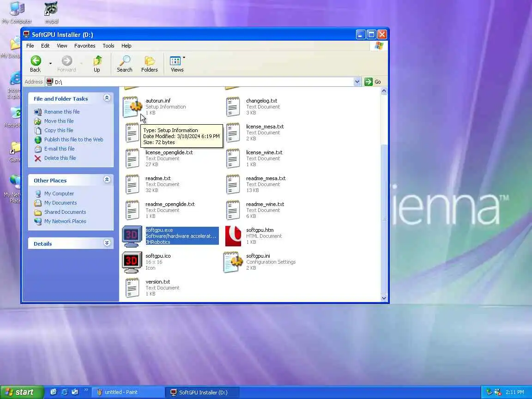This screenshot has width=532, height=399.
Task: Open the Edit menu
Action: pyautogui.click(x=45, y=46)
